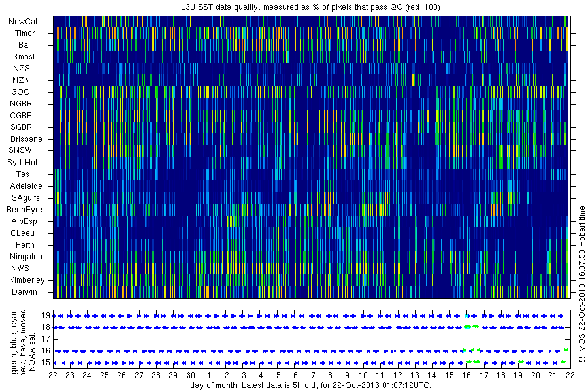This screenshot has height=392, width=588.
Task: Select NOAA satellite 19 y-axis label
Action: [46, 316]
